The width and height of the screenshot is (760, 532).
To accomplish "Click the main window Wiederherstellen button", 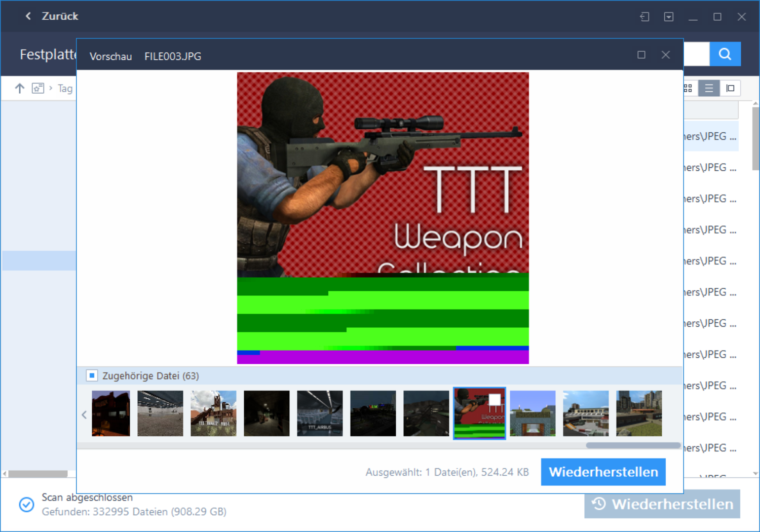I will click(662, 504).
